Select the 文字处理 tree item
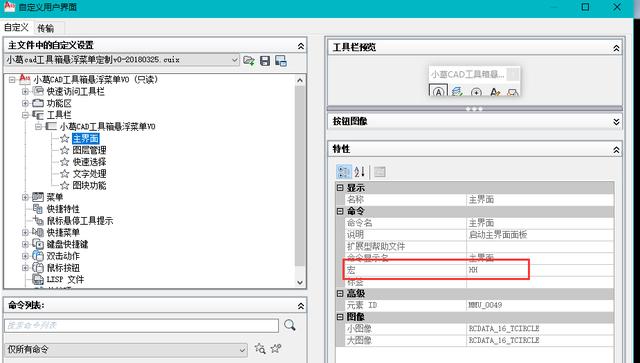The height and width of the screenshot is (363, 640). 89,174
